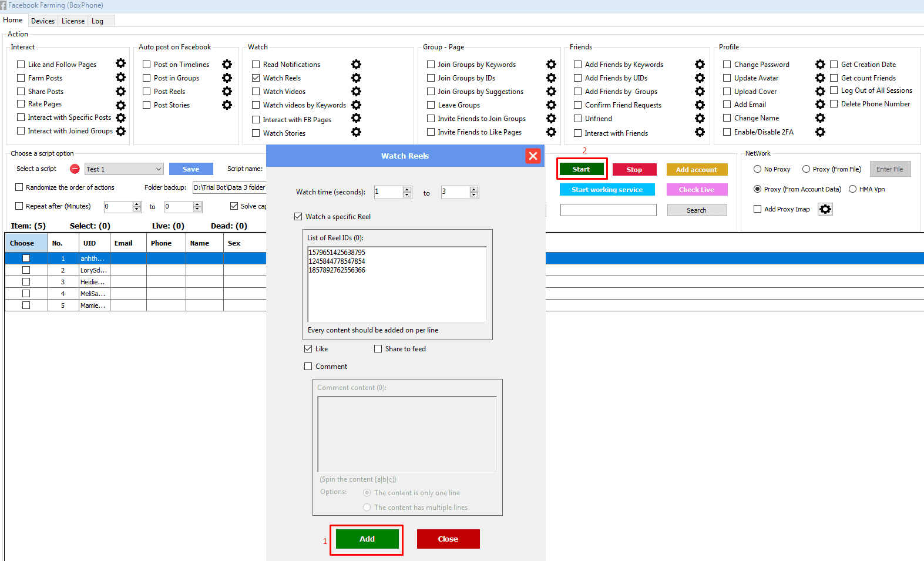924x561 pixels.
Task: Open settings gear for Add Friends by UIDs
Action: coord(700,78)
